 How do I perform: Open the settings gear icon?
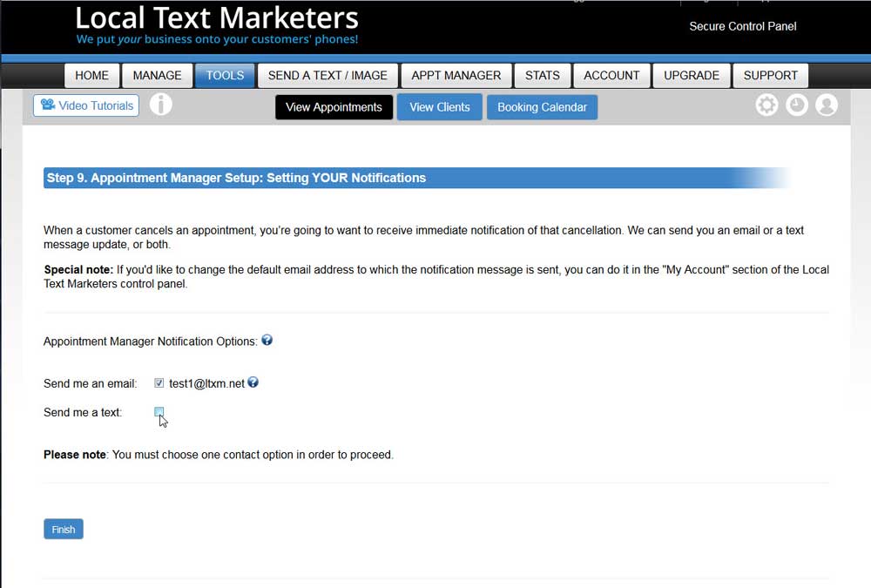[x=766, y=105]
